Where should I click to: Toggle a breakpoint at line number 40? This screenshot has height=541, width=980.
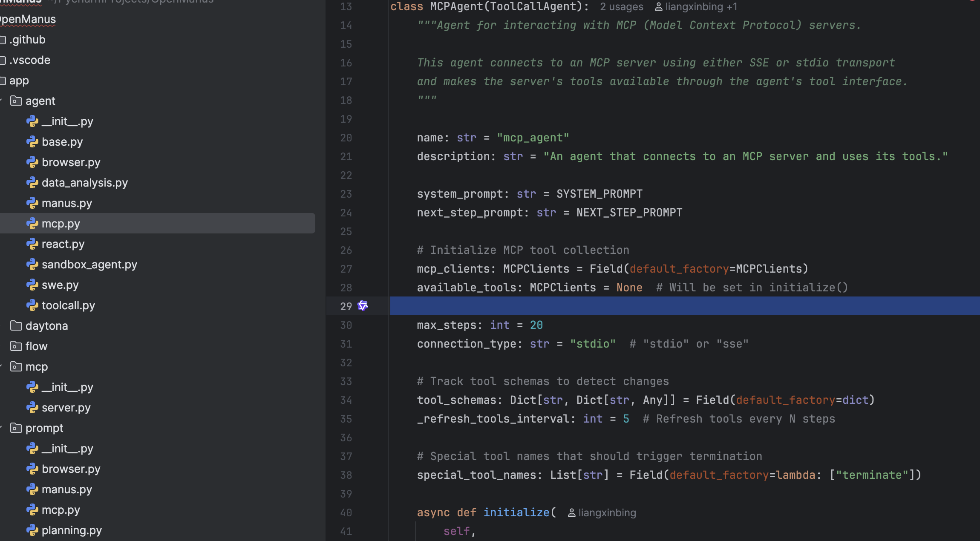346,513
